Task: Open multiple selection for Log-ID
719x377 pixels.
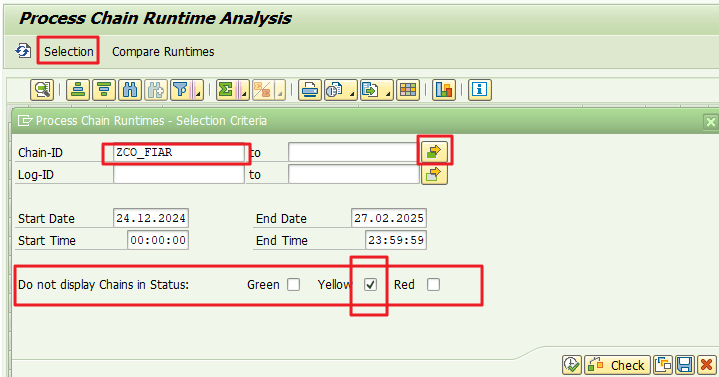Action: point(434,174)
